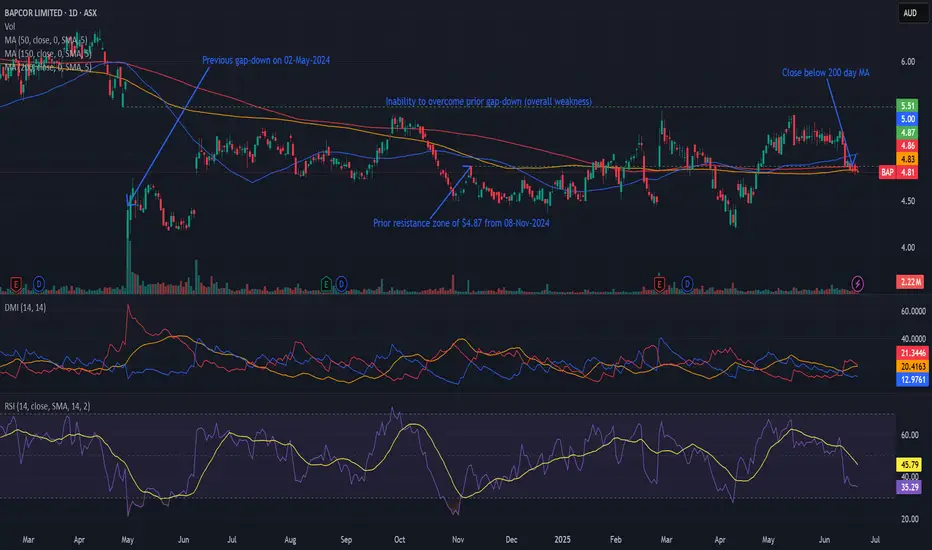
Task: Click the purple 35.29 RSI value label
Action: click(909, 488)
